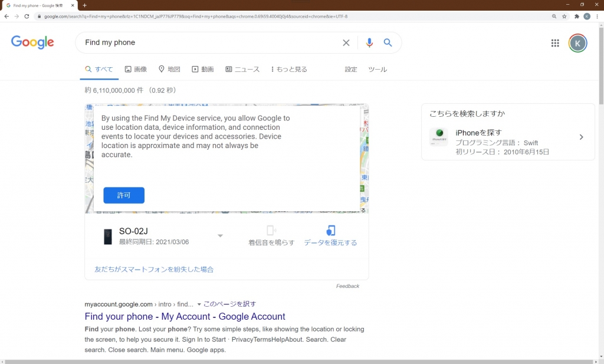The width and height of the screenshot is (604, 364).
Task: Expand もっと見る menu
Action: click(x=289, y=70)
